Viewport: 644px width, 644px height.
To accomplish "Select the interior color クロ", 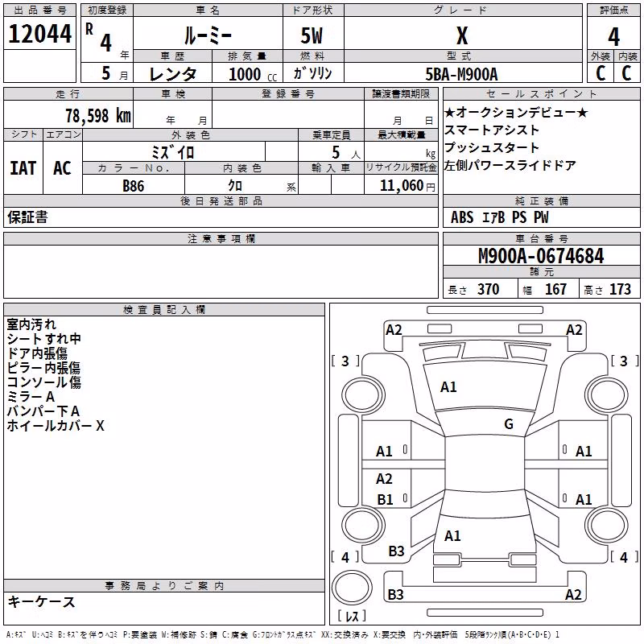I will [x=235, y=186].
